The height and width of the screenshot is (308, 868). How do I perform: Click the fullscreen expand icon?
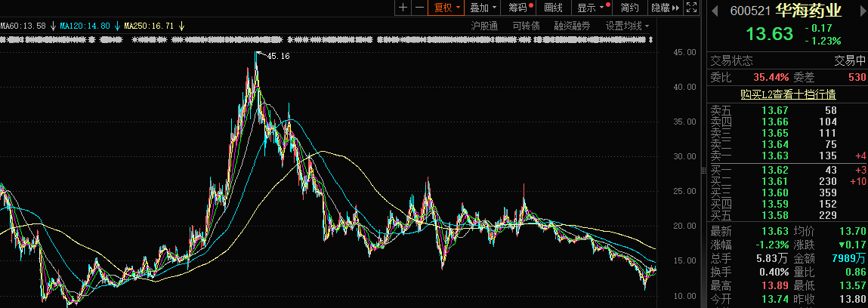coord(690,8)
